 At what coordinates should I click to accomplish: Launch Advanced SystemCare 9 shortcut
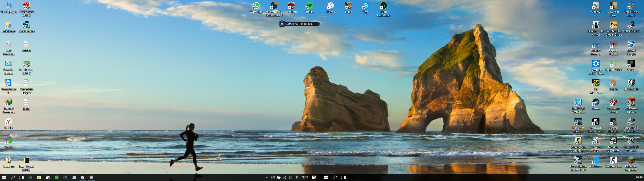[x=274, y=9]
